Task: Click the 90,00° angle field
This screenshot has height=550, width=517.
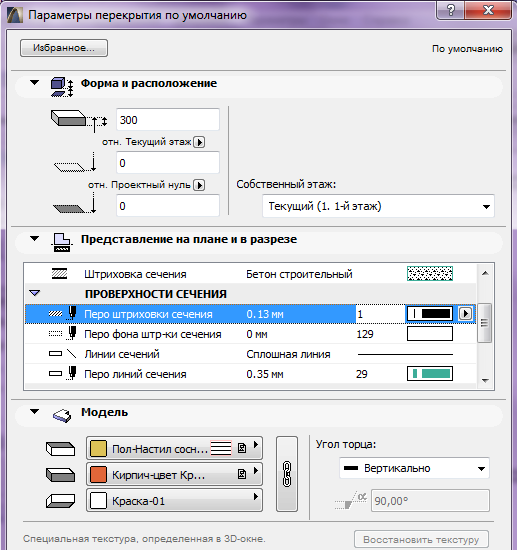Action: 430,501
